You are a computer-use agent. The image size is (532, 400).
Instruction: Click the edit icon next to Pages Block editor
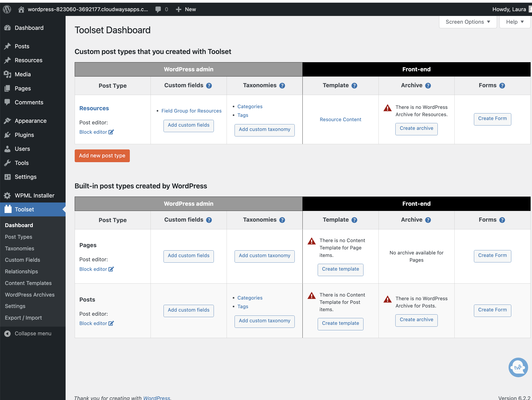coord(111,269)
